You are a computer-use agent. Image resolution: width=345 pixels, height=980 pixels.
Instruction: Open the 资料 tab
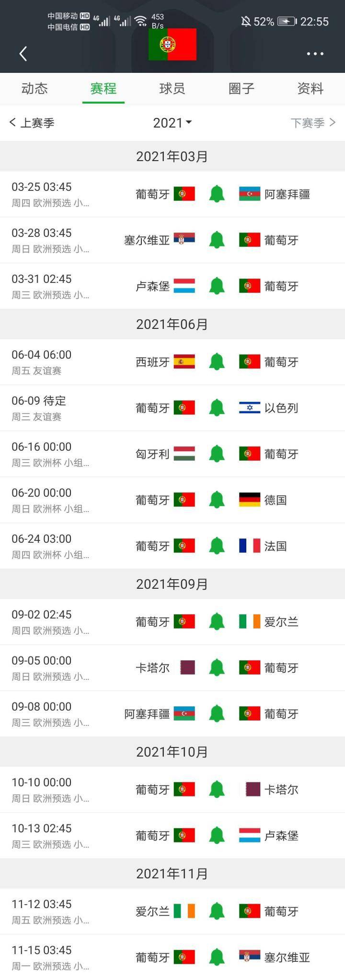310,89
